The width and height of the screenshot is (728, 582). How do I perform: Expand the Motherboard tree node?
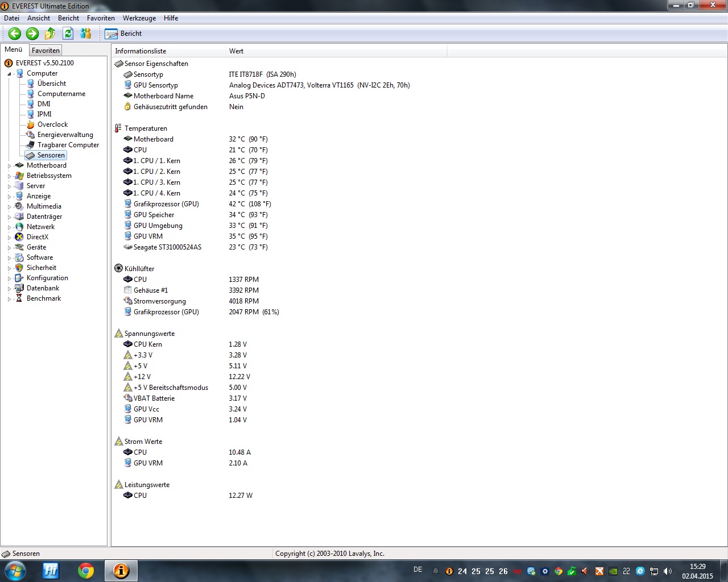pyautogui.click(x=9, y=166)
